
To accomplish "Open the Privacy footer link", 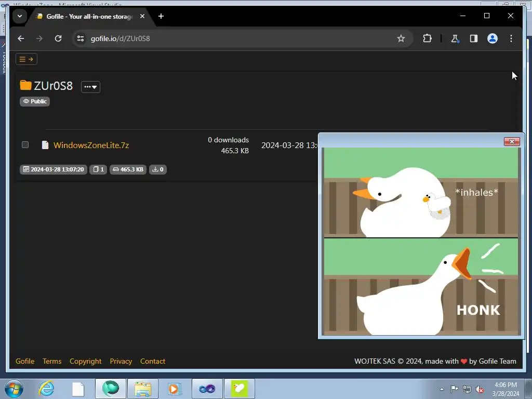I will click(x=121, y=362).
